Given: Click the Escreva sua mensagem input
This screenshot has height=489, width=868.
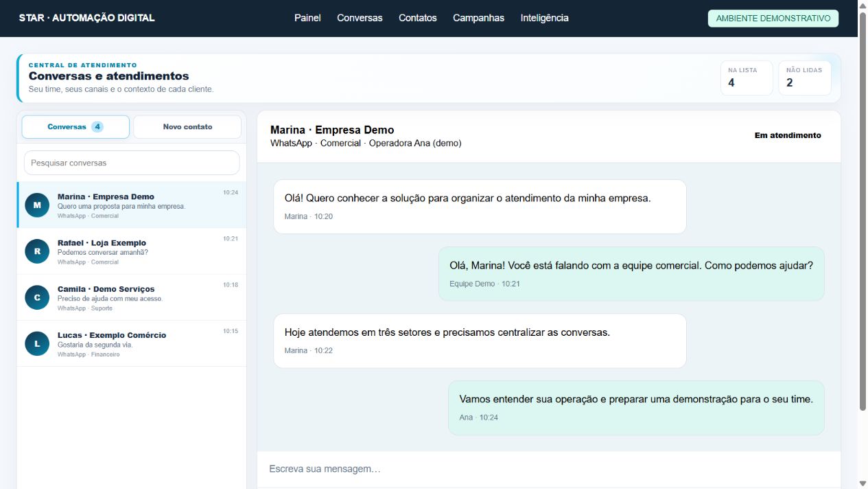Looking at the screenshot, I should point(549,469).
